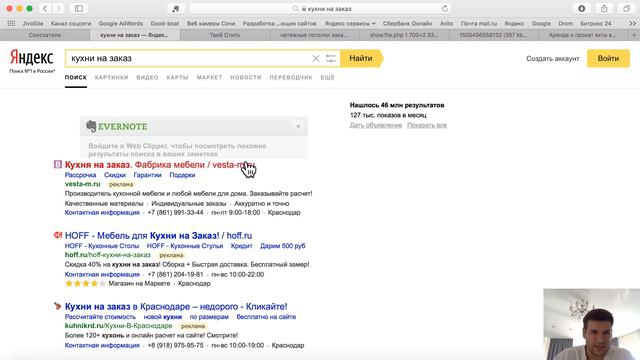
Task: Click the HOFF result favicon
Action: 58,236
